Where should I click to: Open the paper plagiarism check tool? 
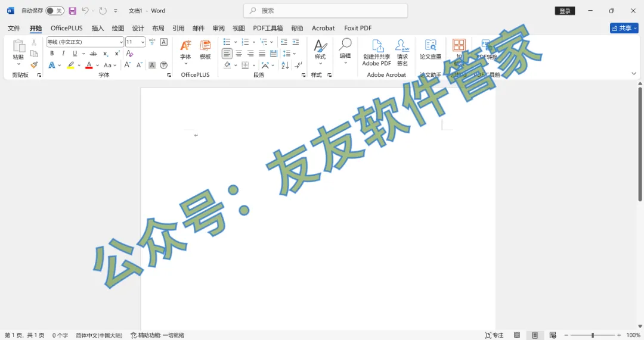click(x=431, y=49)
